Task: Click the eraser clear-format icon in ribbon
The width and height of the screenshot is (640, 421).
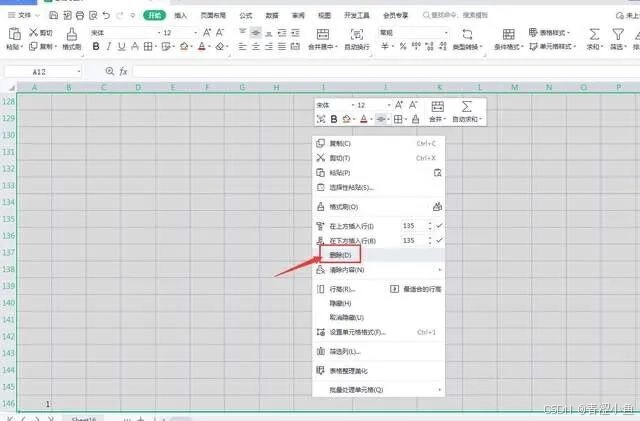Action: point(220,47)
